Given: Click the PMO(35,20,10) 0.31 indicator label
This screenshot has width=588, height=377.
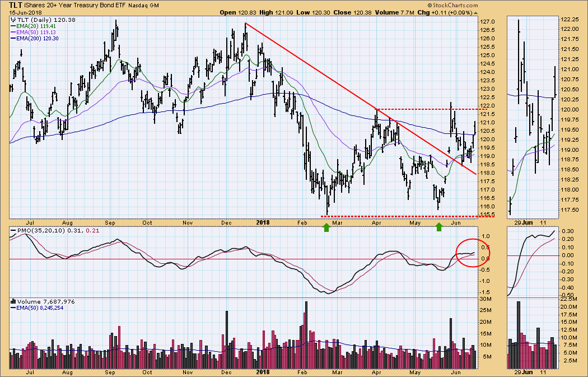Looking at the screenshot, I should point(50,231).
